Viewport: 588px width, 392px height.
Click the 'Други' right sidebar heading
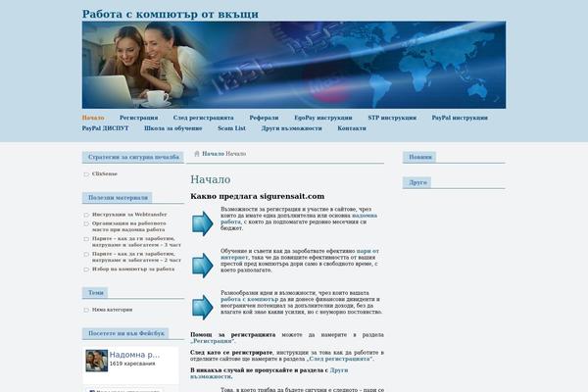(x=417, y=182)
